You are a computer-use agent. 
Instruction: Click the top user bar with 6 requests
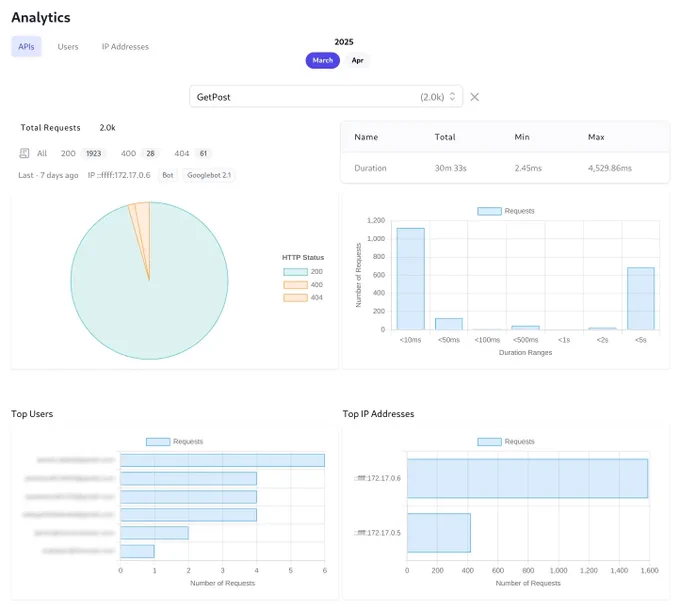[x=222, y=460]
